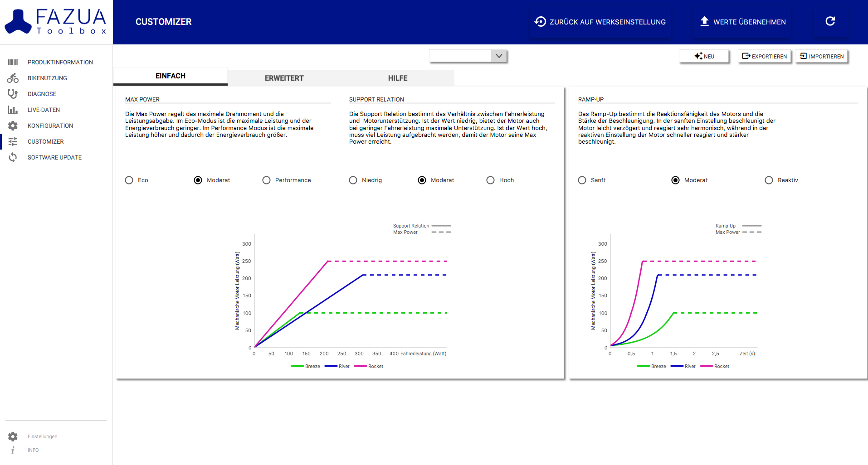Viewport: 868px width, 465px height.
Task: Open INFO link at bottom
Action: coord(33,450)
